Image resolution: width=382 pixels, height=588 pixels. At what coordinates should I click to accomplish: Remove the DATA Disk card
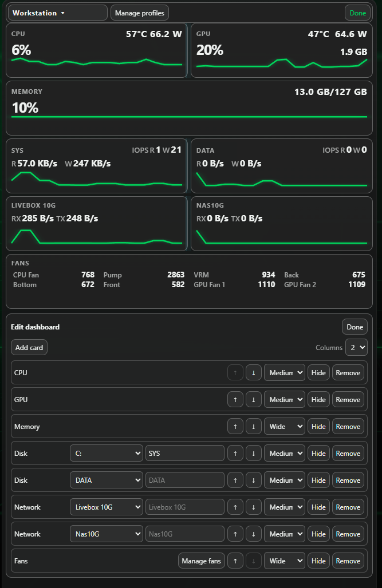click(348, 480)
